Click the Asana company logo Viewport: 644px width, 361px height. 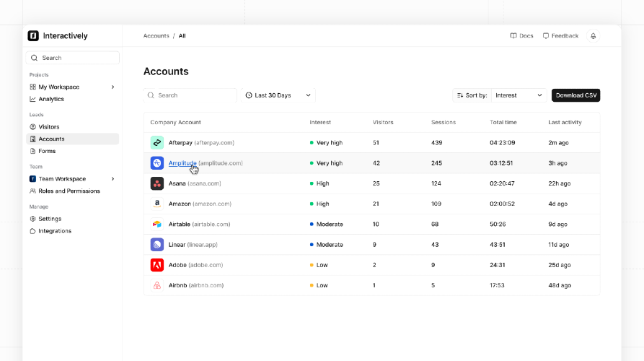click(157, 183)
